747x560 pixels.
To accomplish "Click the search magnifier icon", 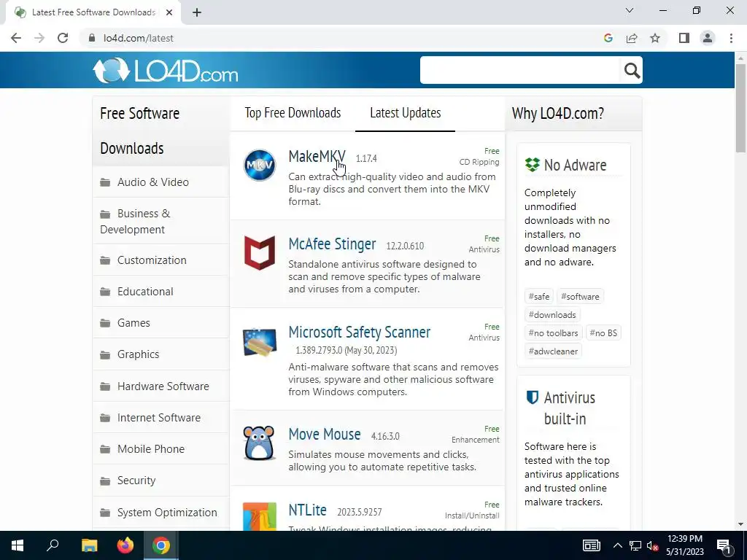I will tap(632, 71).
